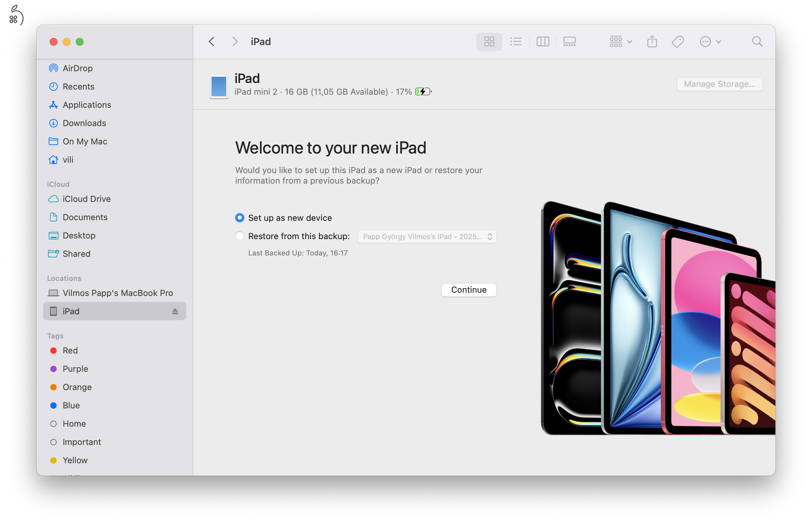Screen dimensions: 812x524
Task: Click the Home tag
Action: (115, 424)
